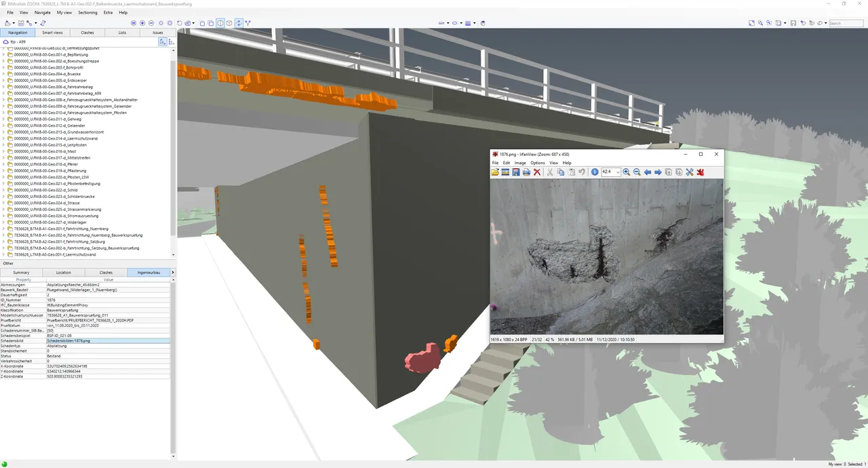Expand the Widerlager tree folder node
Viewport: 868px width, 468px height.
click(x=3, y=222)
